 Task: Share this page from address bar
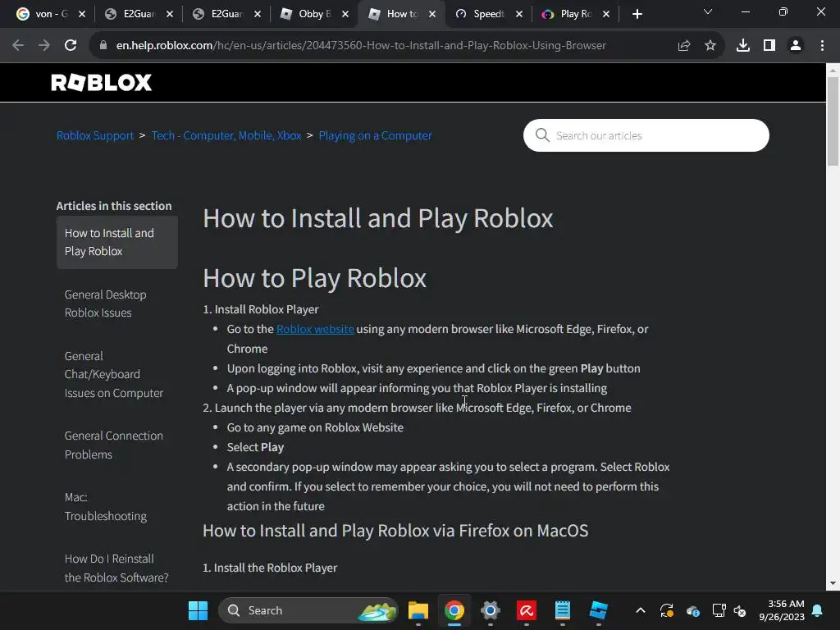(x=684, y=46)
